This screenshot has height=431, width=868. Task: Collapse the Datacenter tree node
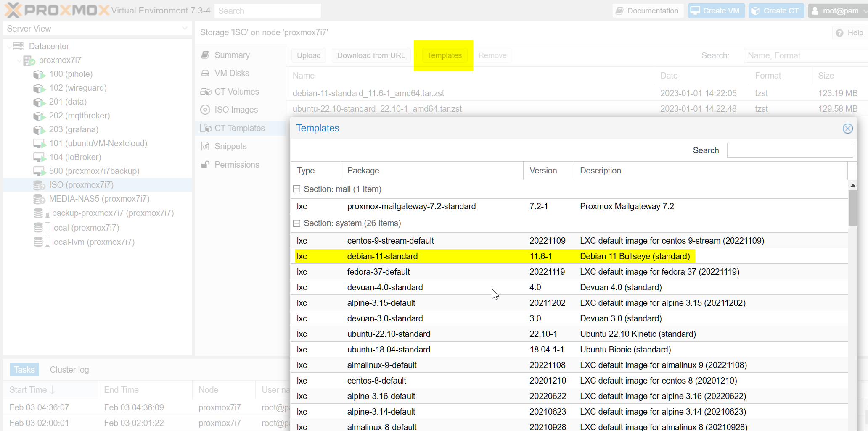pyautogui.click(x=9, y=46)
